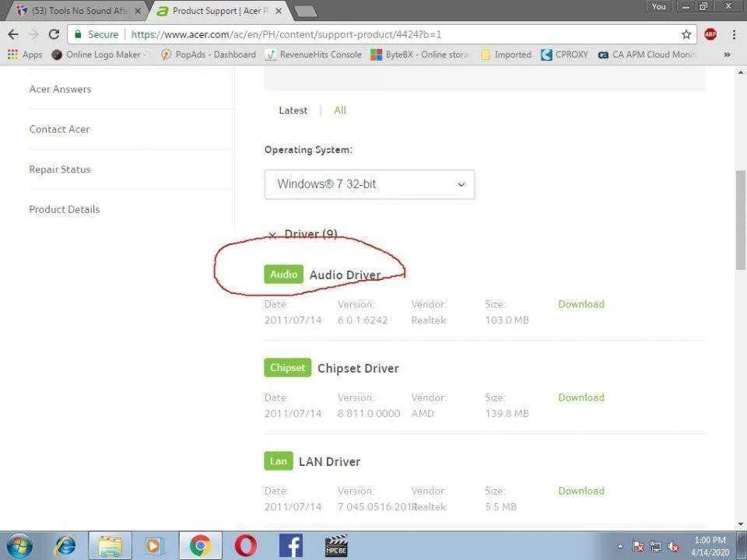Open the Online Logo Maker bookmark
The width and height of the screenshot is (747, 560).
point(100,54)
